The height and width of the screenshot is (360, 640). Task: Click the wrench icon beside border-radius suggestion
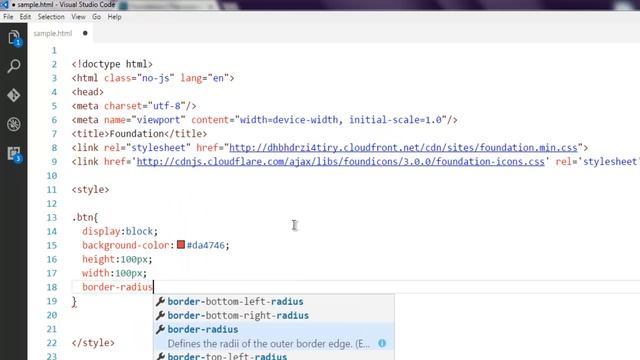[x=160, y=329]
